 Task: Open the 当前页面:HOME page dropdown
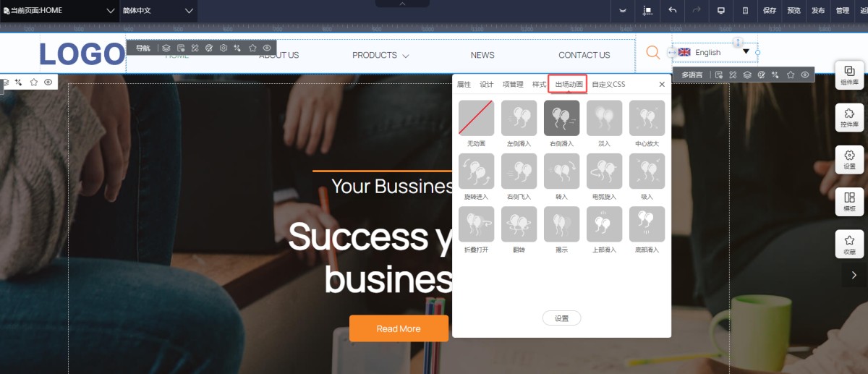59,11
